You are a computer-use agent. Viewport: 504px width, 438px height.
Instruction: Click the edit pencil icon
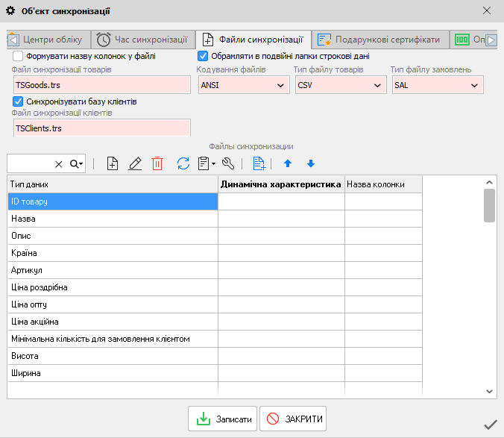point(135,163)
